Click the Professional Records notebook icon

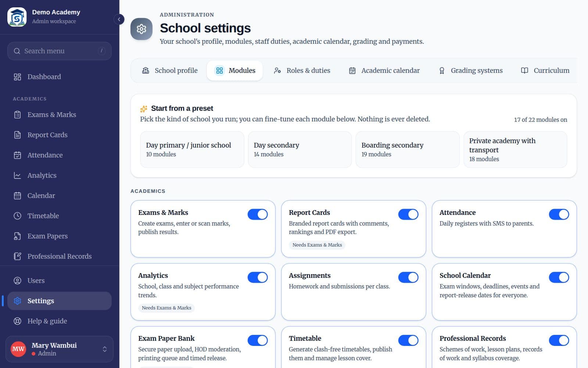(17, 256)
